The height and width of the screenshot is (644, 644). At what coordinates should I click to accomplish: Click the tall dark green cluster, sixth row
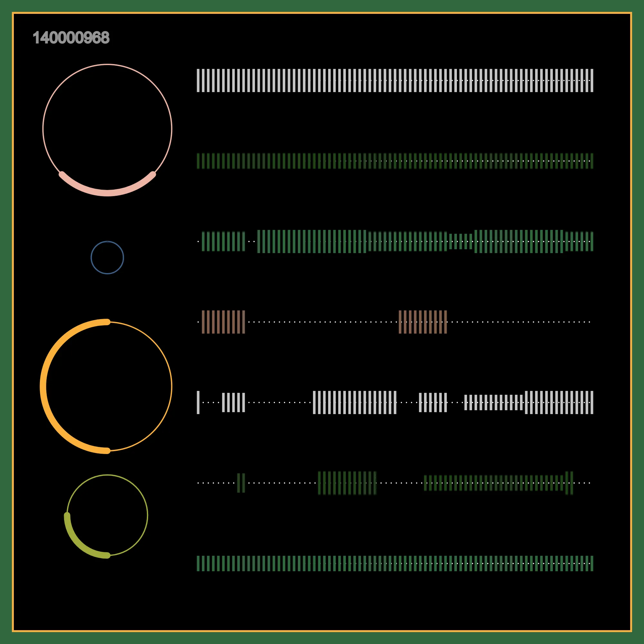347,483
